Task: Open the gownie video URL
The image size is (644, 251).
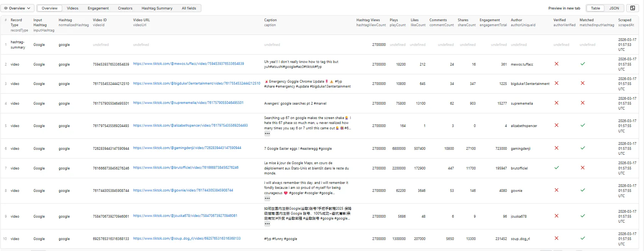Action: pos(183,190)
